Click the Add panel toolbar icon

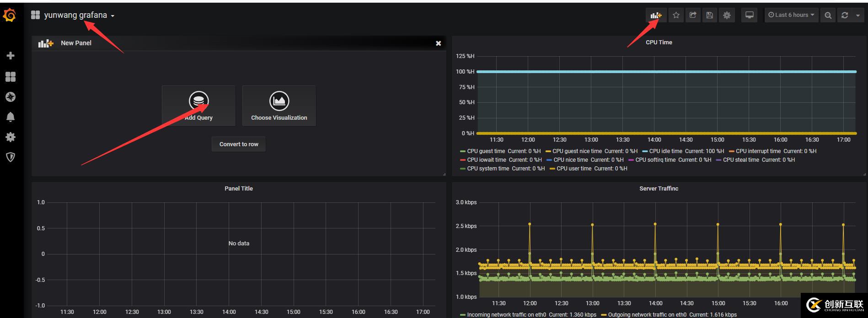pos(656,15)
